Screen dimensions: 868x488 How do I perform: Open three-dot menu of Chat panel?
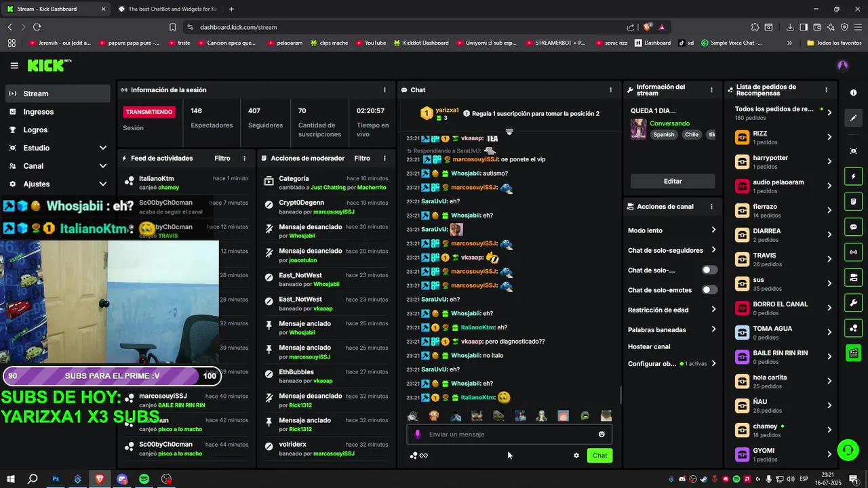(610, 89)
